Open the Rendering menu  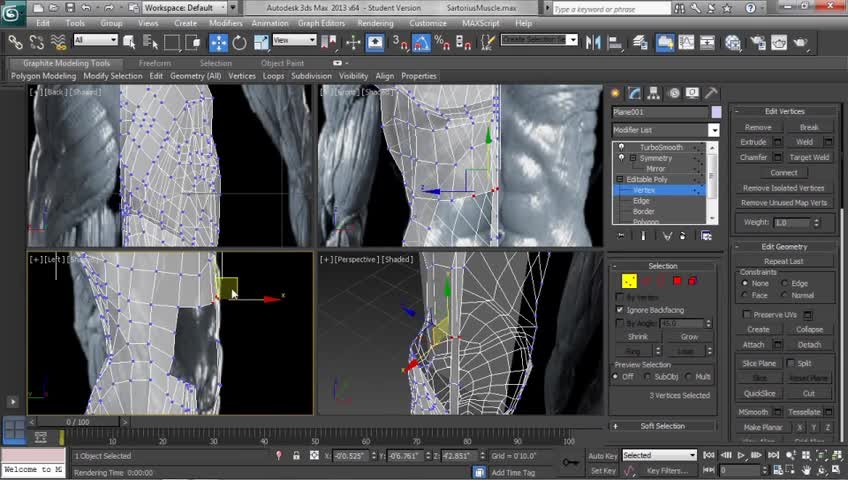tap(375, 23)
